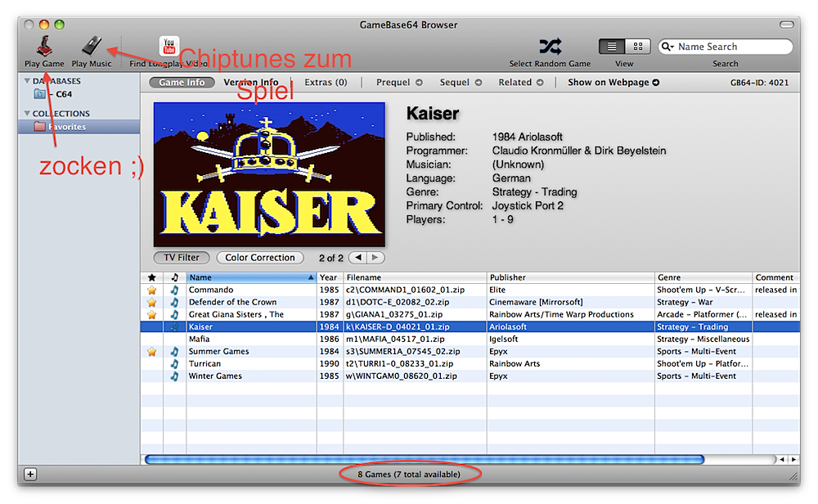Image resolution: width=818 pixels, height=504 pixels.
Task: Sort by the Name column header
Action: pos(251,277)
